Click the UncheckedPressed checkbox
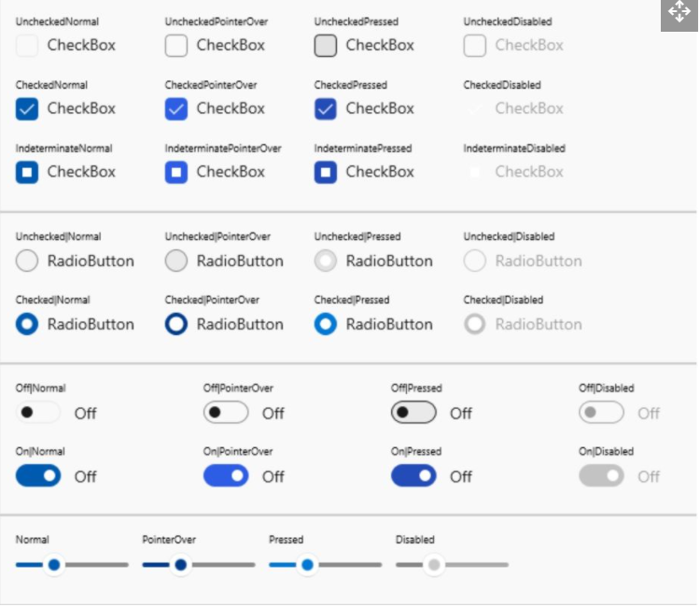 pyautogui.click(x=326, y=45)
